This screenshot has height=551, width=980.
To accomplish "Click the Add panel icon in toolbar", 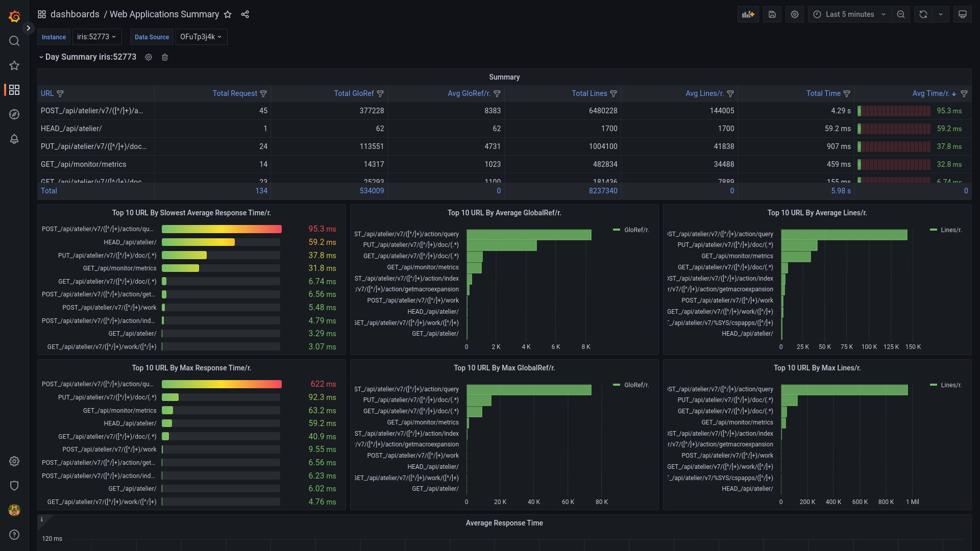I will tap(748, 14).
